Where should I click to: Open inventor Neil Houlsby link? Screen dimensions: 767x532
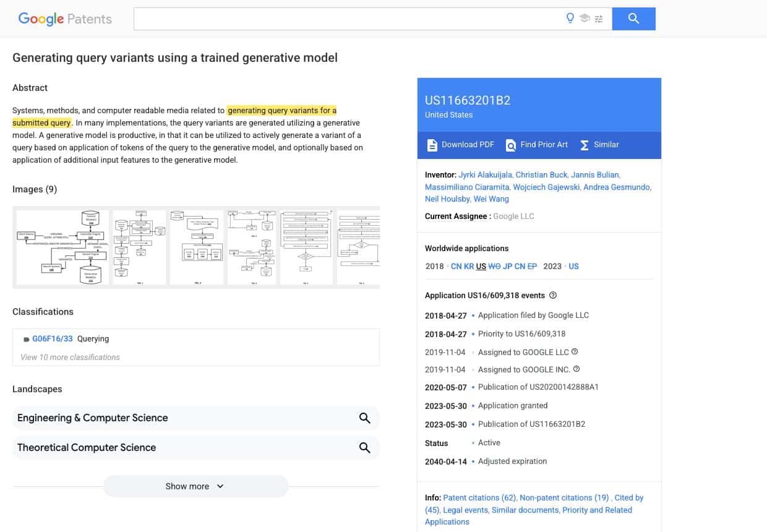click(x=447, y=199)
